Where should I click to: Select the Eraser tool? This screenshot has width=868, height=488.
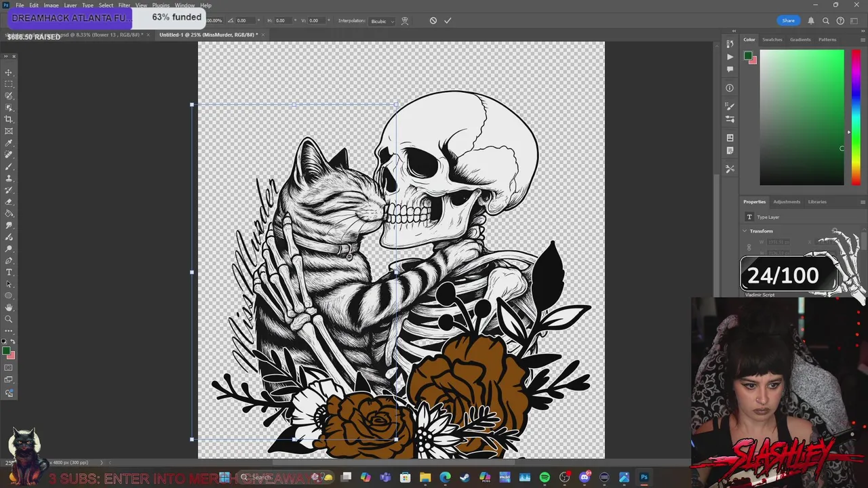point(9,202)
